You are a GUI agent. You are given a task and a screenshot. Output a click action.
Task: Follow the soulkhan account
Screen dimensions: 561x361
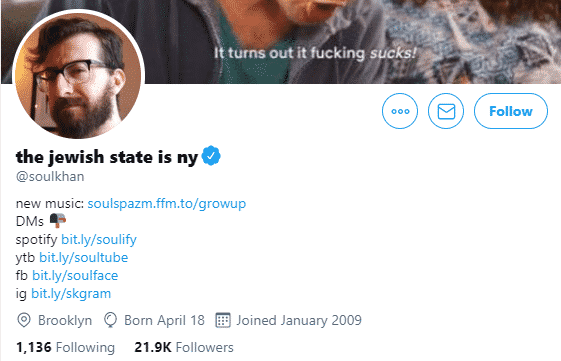click(x=511, y=111)
